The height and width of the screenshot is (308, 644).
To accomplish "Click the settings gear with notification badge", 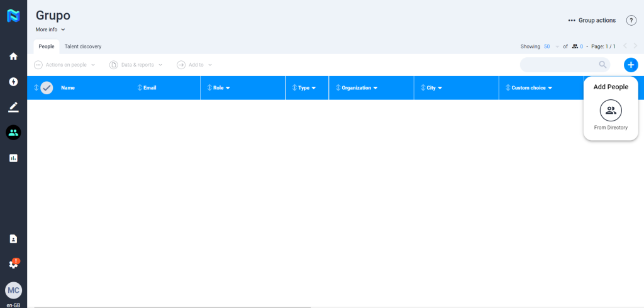I will [13, 265].
